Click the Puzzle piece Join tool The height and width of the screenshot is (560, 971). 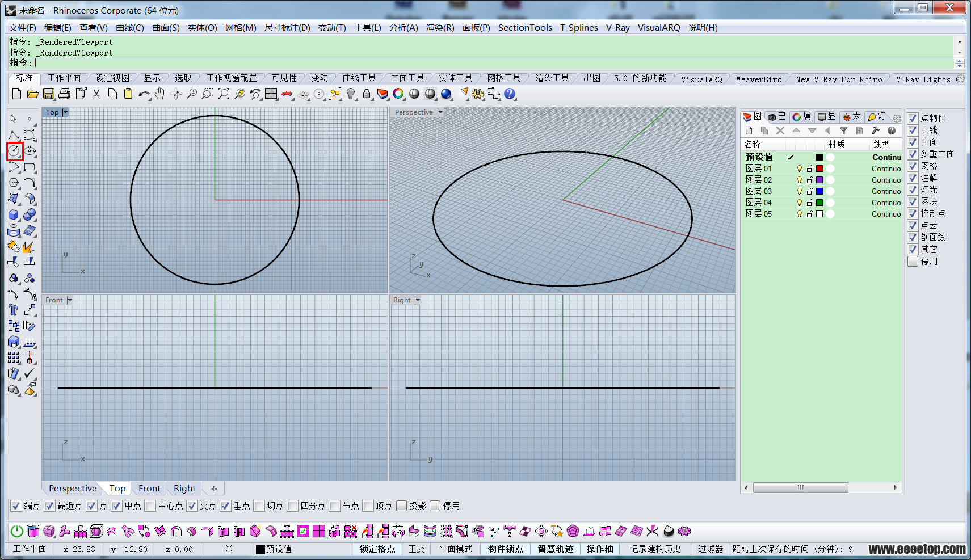point(14,246)
